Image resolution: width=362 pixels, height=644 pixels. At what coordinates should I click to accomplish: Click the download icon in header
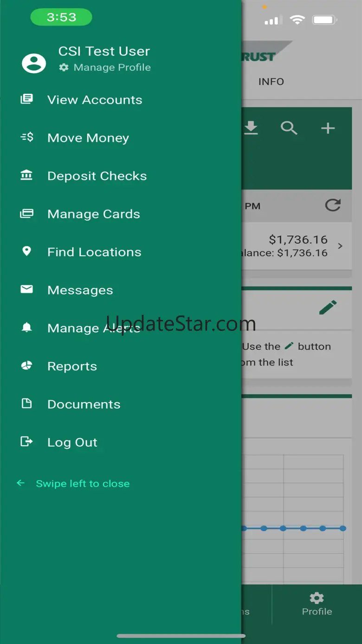point(251,128)
